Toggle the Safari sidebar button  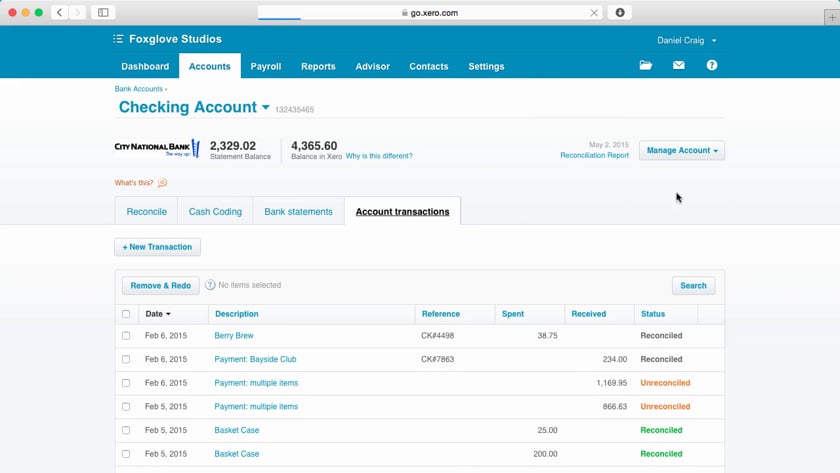(x=103, y=12)
